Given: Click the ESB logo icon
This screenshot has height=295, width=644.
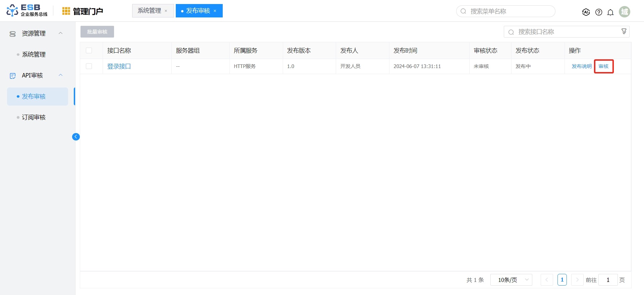Looking at the screenshot, I should click(12, 10).
